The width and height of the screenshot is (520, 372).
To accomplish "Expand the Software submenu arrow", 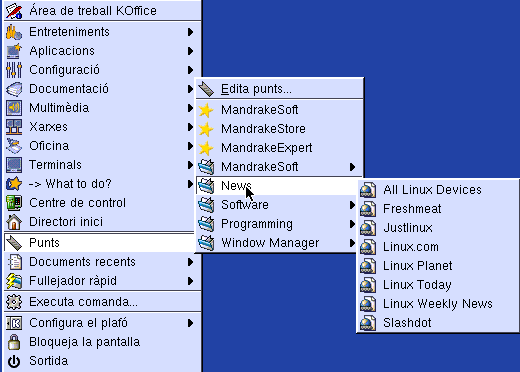I will point(352,205).
